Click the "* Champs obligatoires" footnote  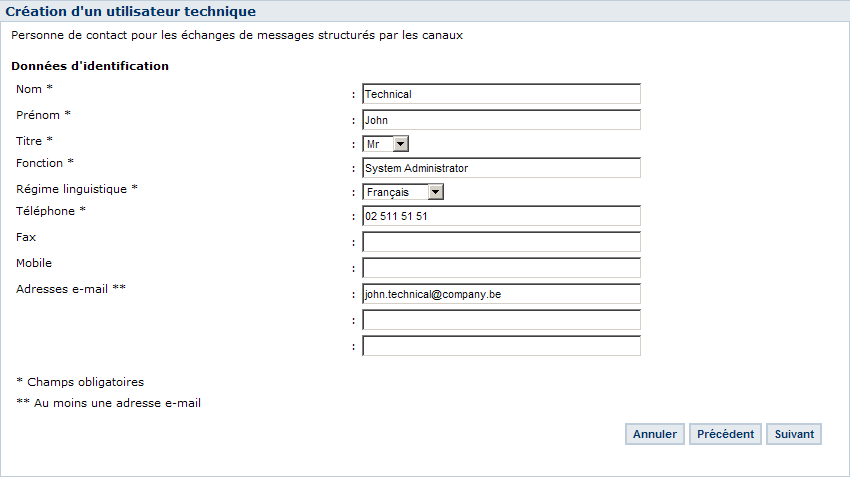click(80, 382)
